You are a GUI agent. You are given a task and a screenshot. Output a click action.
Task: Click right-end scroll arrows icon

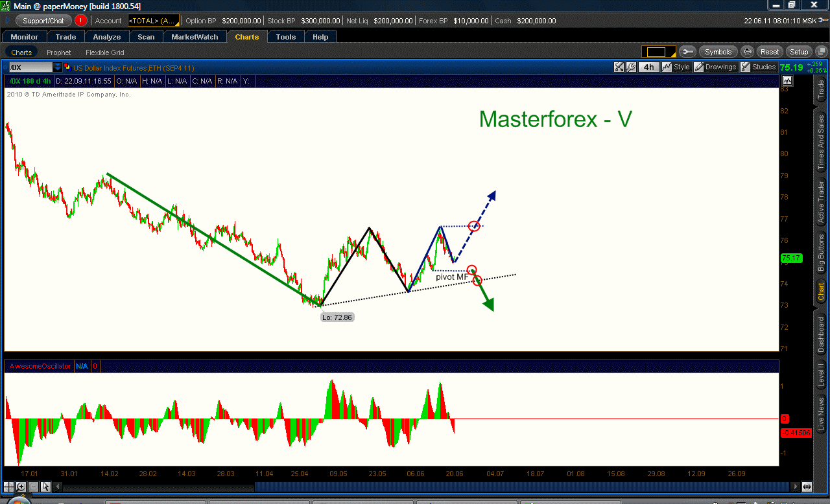[807, 487]
